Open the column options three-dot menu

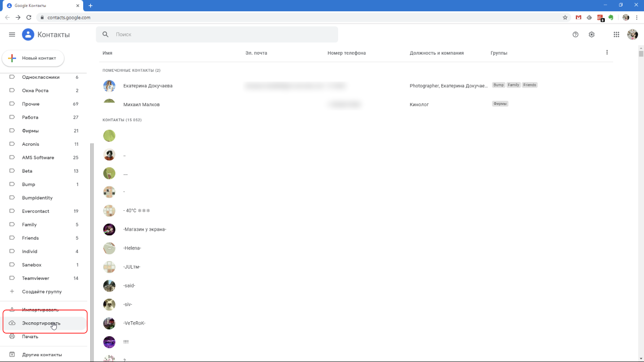607,52
